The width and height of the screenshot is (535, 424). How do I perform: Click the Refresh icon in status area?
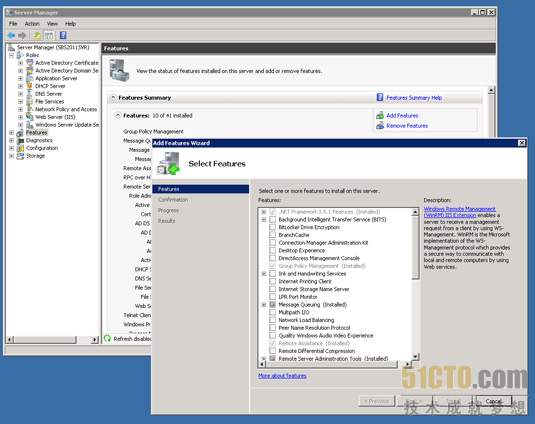coord(107,338)
